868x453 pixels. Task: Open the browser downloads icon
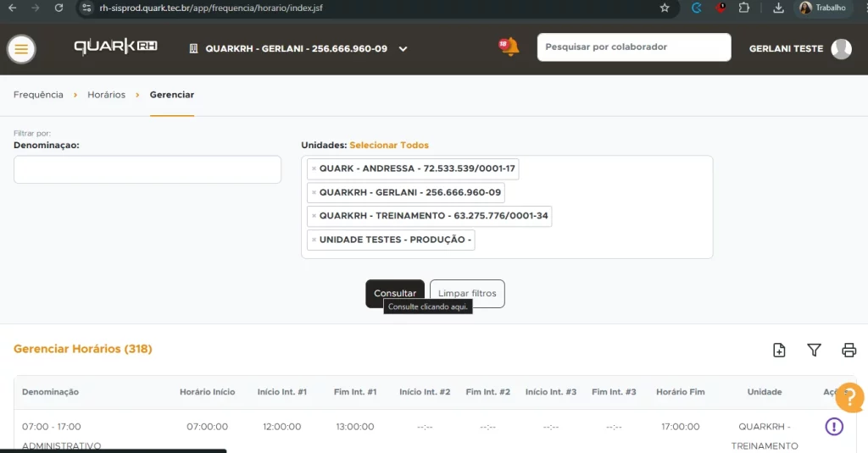coord(778,8)
